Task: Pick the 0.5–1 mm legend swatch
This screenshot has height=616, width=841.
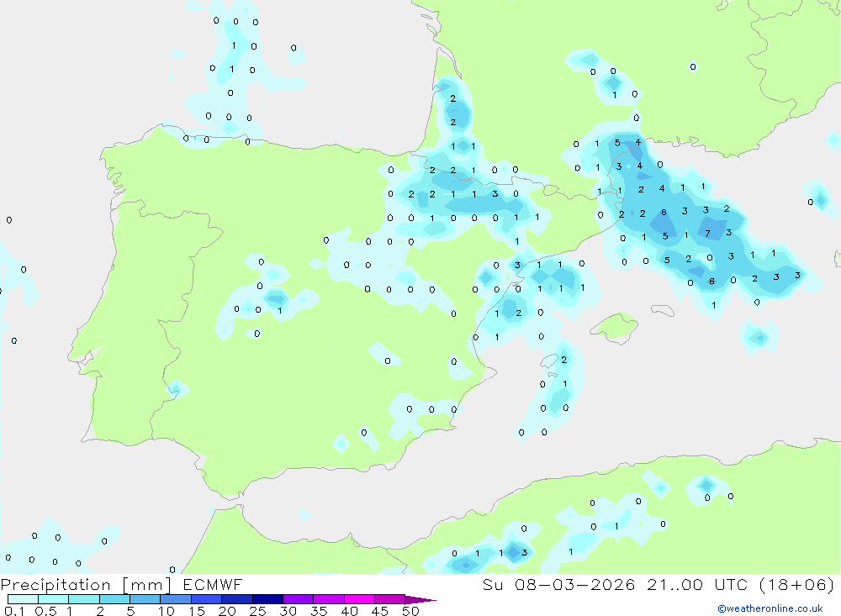Action: (x=53, y=599)
